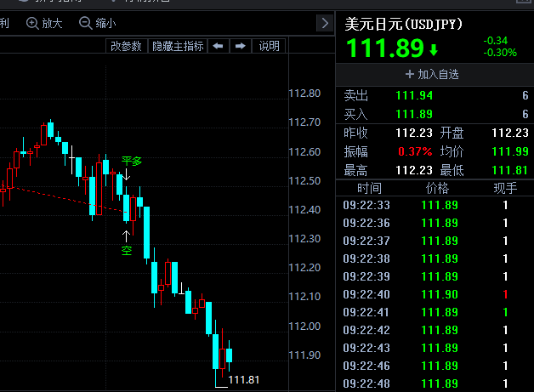Select the trade row at 09:22:33
Screen dimensions: 534x392
pos(435,205)
